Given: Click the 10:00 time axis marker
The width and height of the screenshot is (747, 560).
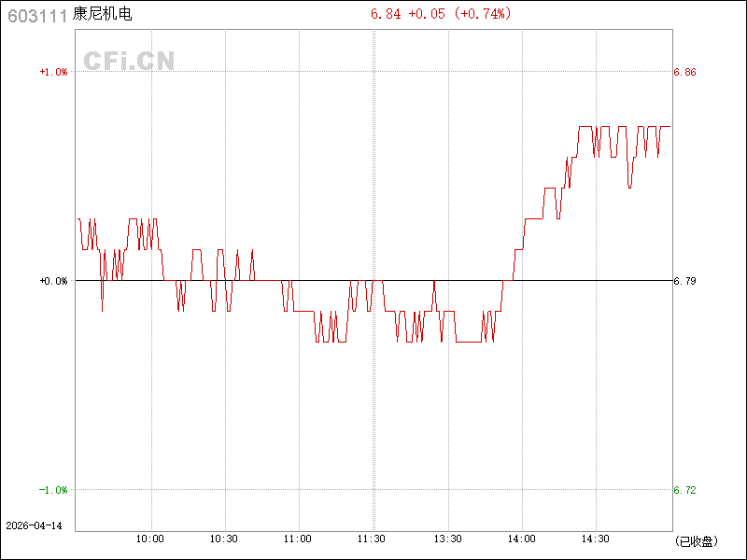Looking at the screenshot, I should (x=150, y=539).
